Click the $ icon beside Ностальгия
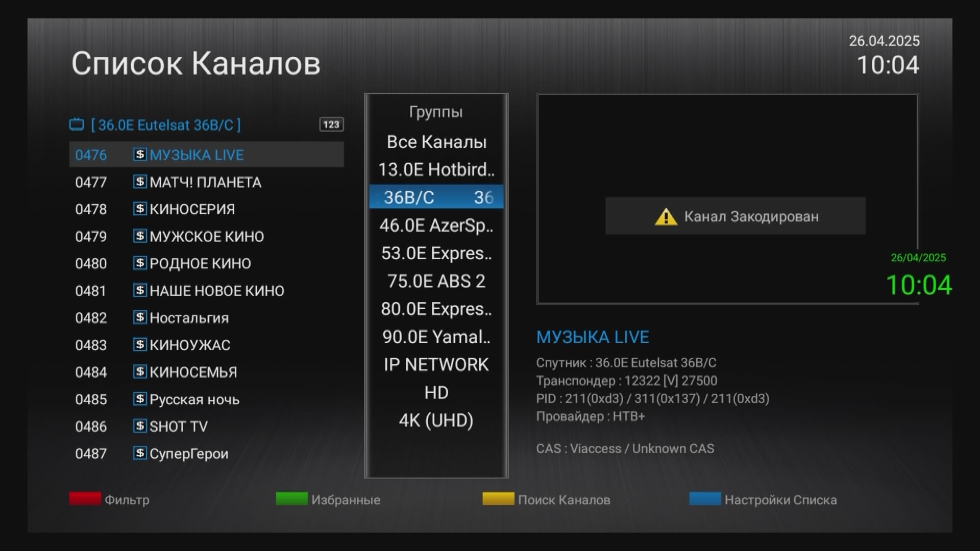 [140, 317]
